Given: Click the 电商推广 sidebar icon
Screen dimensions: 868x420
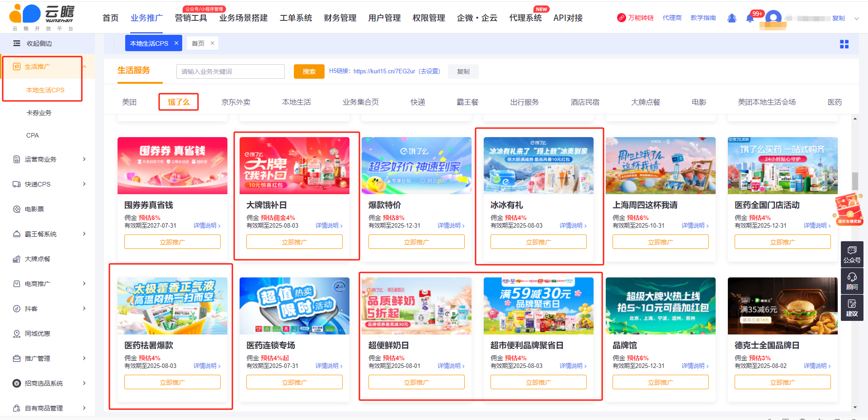Looking at the screenshot, I should pyautogui.click(x=17, y=284).
